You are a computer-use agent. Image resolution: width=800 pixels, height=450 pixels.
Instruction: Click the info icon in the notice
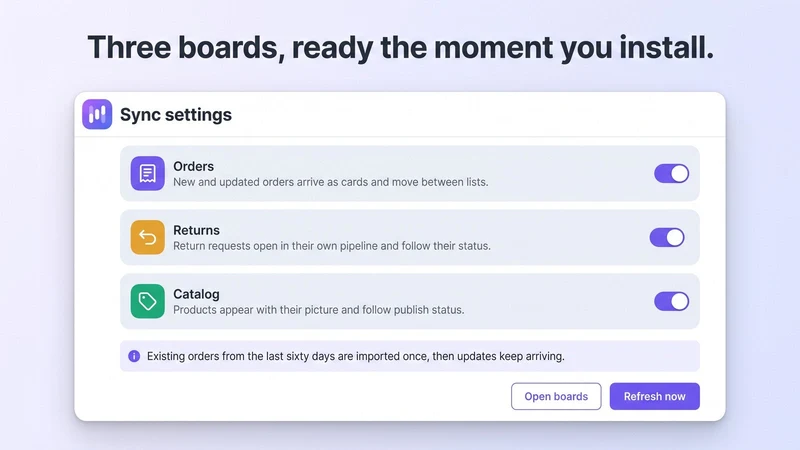point(134,356)
